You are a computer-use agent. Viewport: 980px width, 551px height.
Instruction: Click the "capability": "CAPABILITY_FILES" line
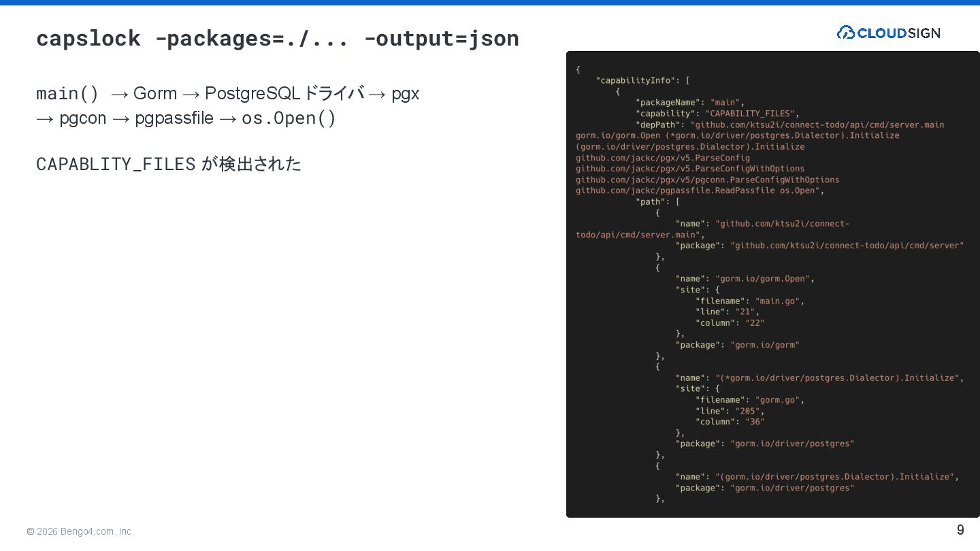(718, 114)
